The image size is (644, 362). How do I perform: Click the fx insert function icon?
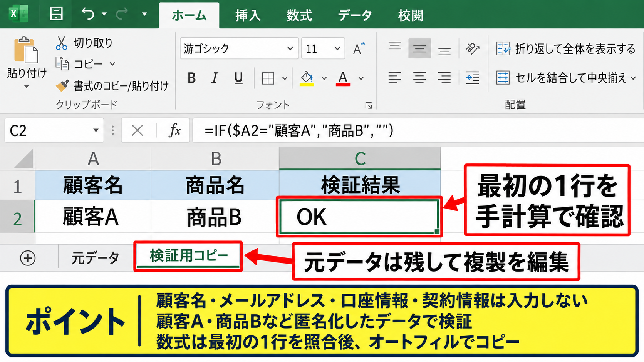tap(174, 130)
